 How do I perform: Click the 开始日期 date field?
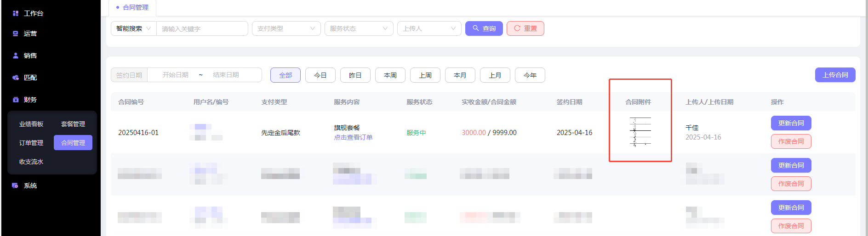pyautogui.click(x=175, y=75)
